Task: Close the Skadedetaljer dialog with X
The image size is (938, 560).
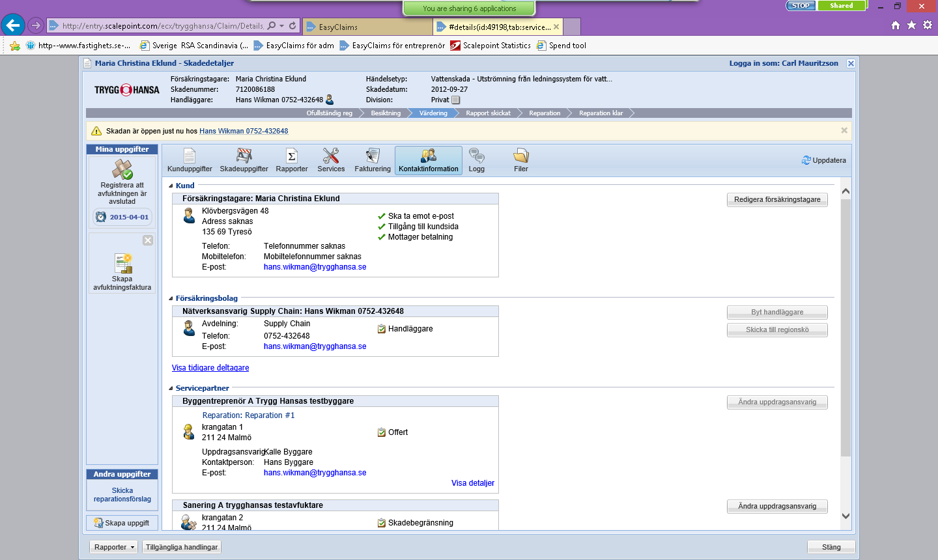Action: pos(851,63)
